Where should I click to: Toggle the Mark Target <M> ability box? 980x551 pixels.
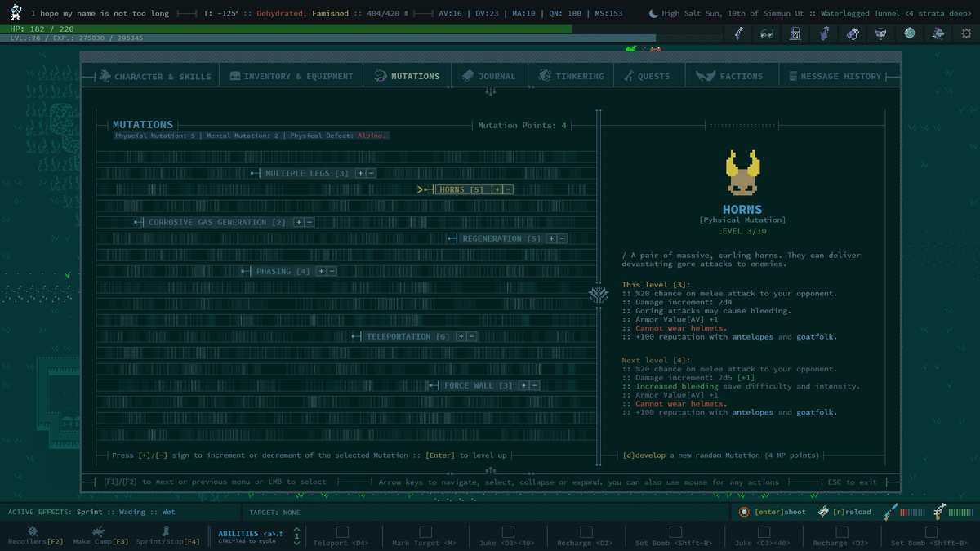tap(423, 531)
